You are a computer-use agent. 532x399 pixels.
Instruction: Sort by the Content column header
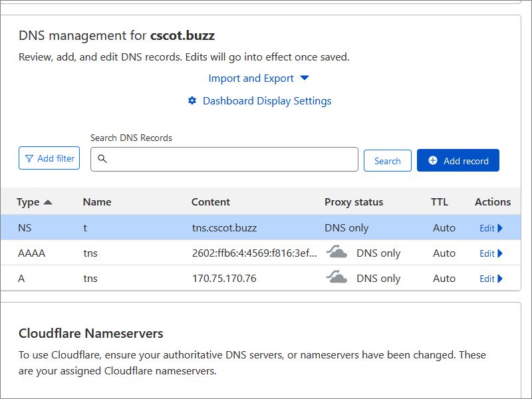(x=210, y=201)
